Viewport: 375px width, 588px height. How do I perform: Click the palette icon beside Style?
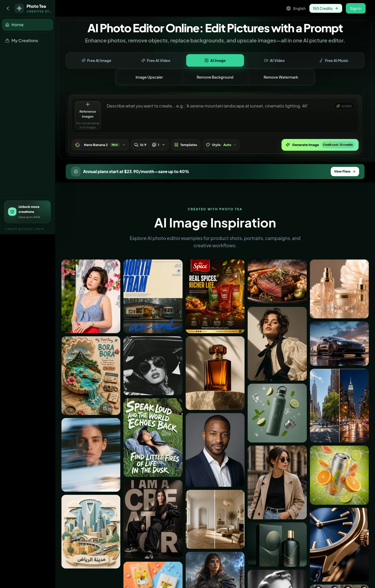coord(208,145)
